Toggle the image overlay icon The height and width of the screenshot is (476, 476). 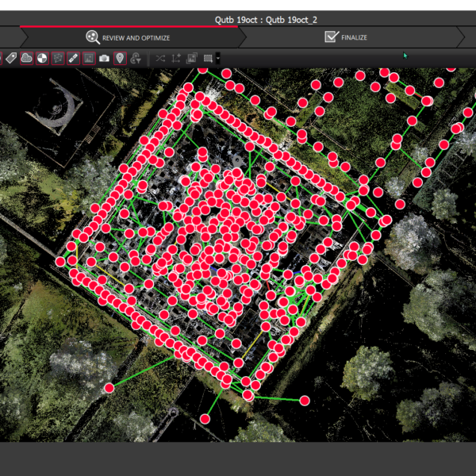point(89,58)
